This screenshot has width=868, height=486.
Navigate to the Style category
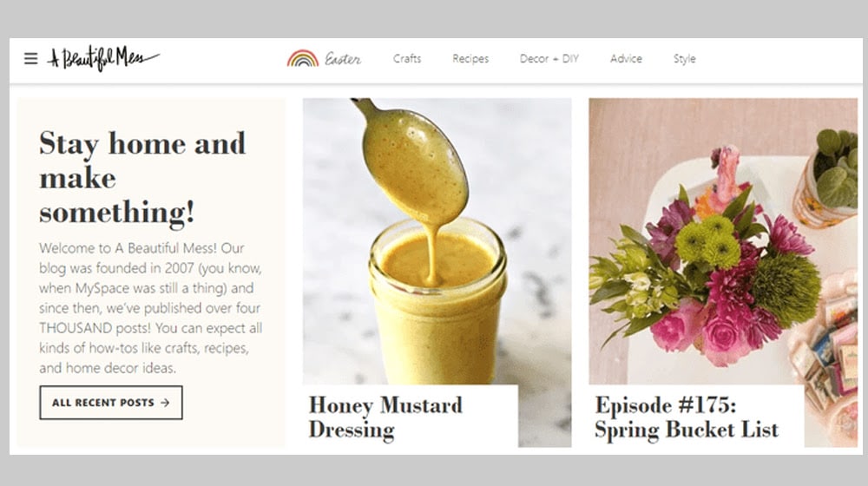point(684,59)
